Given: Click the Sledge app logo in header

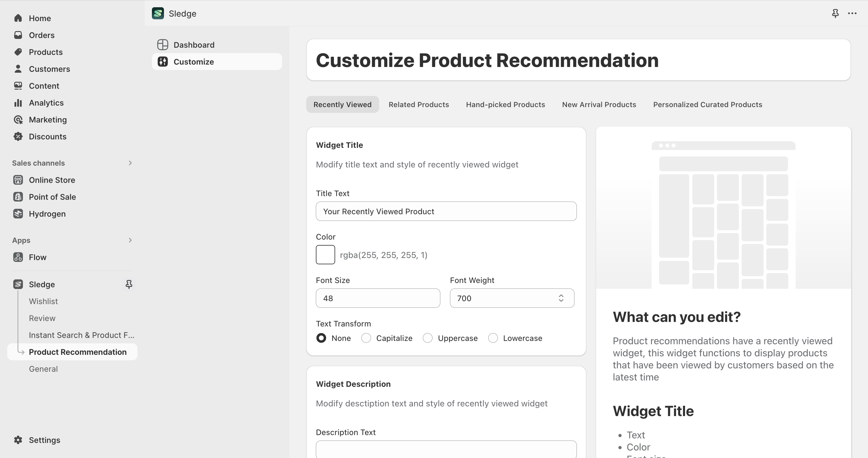Looking at the screenshot, I should point(158,14).
